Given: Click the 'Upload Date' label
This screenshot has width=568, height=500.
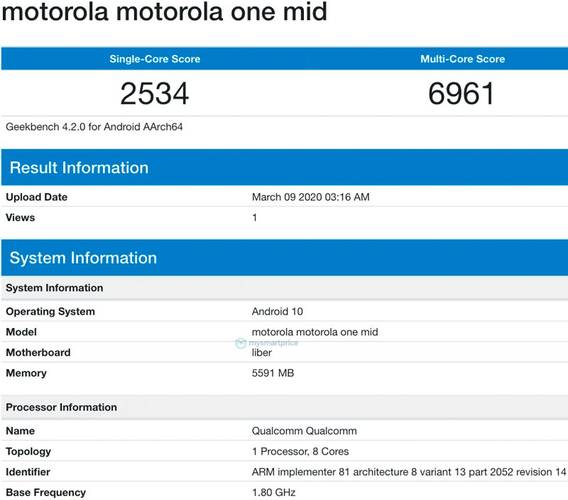Looking at the screenshot, I should [37, 197].
